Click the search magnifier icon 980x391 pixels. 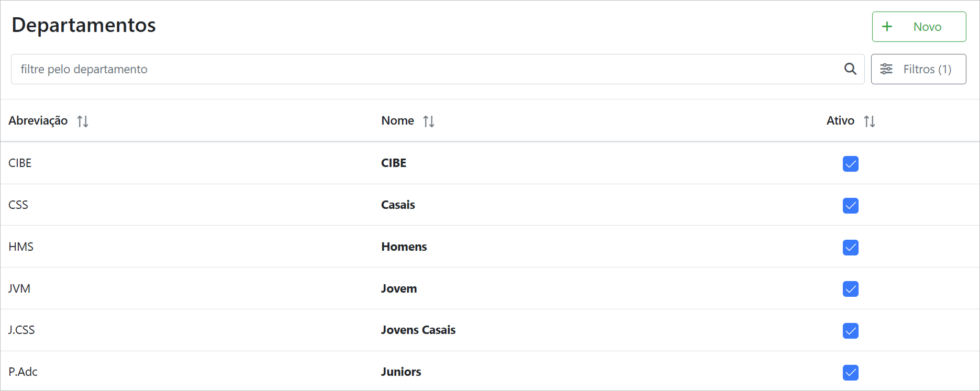[x=850, y=69]
